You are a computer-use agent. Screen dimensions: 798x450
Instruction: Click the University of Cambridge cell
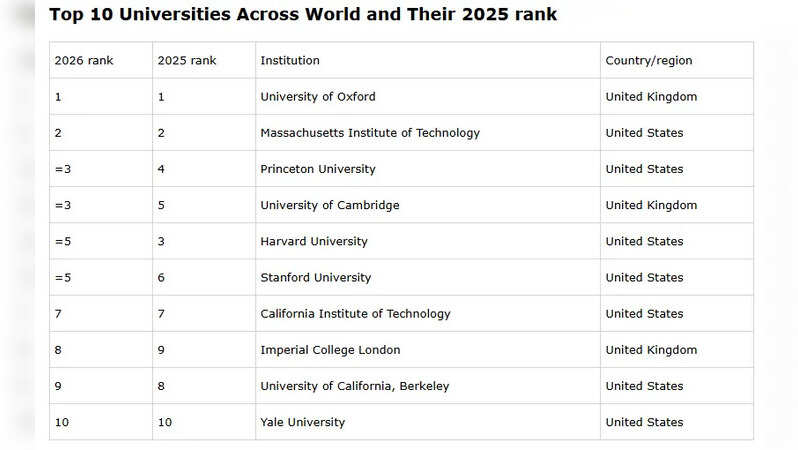329,205
